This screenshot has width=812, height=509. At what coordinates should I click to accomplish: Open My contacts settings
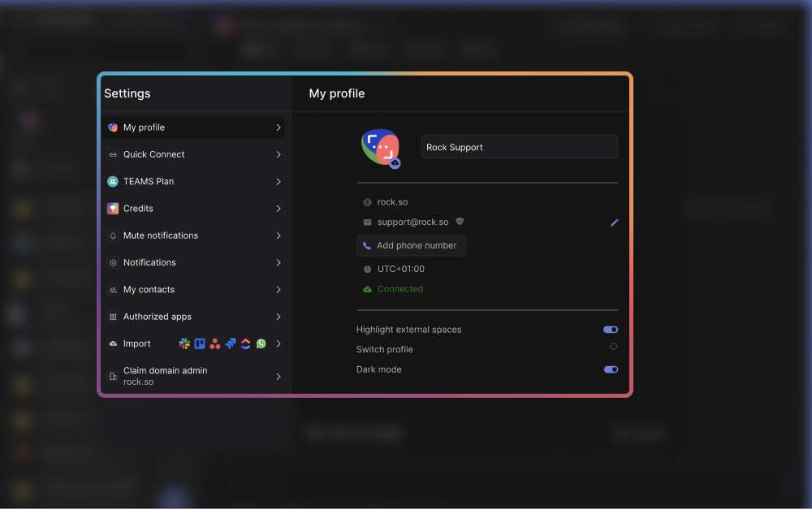click(195, 290)
